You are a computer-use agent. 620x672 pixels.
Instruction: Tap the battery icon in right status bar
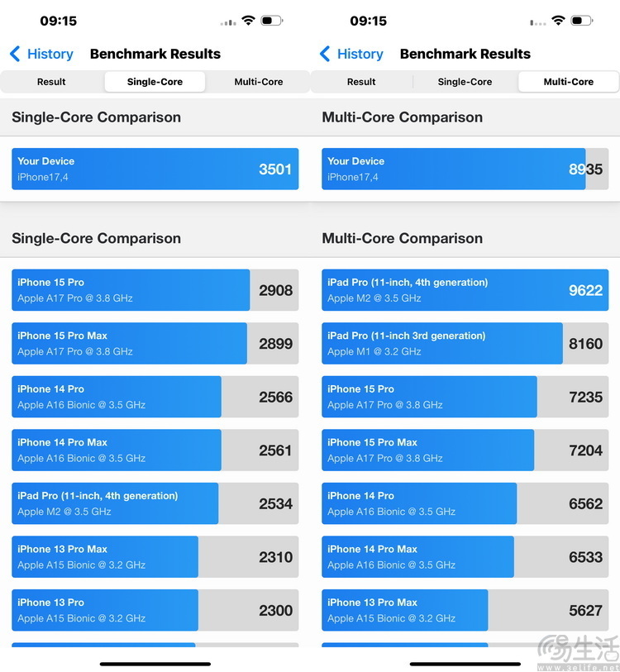[x=582, y=20]
